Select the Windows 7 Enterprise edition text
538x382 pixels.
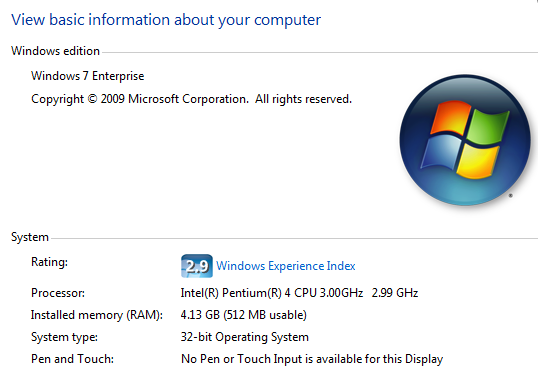click(x=87, y=76)
